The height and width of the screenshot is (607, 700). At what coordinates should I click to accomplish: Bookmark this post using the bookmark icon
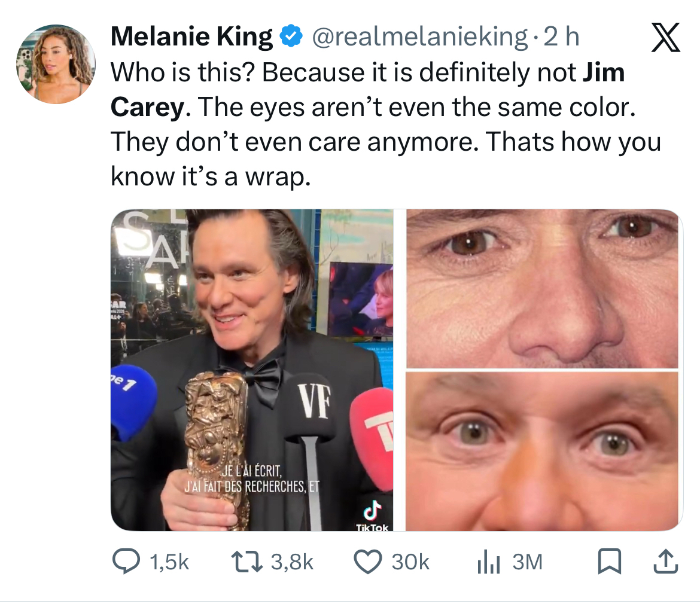pyautogui.click(x=608, y=562)
